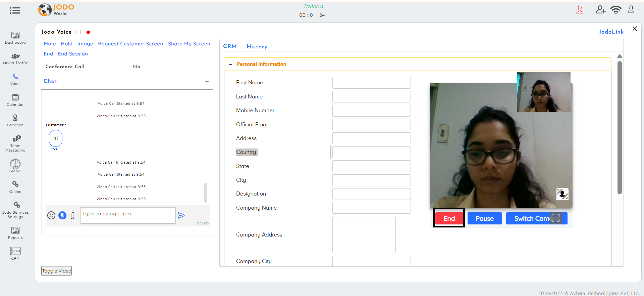This screenshot has height=296, width=644.
Task: Click the red End video button
Action: 449,218
